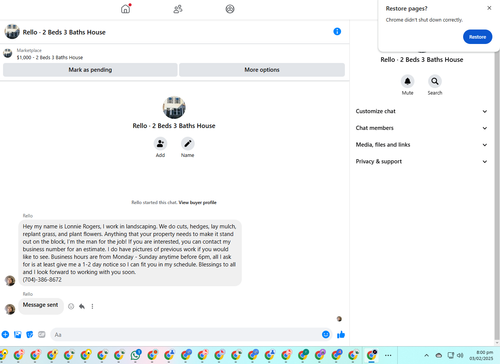Open WhatsApp from the taskbar
Screen dimensions: 500x364
tap(136, 355)
